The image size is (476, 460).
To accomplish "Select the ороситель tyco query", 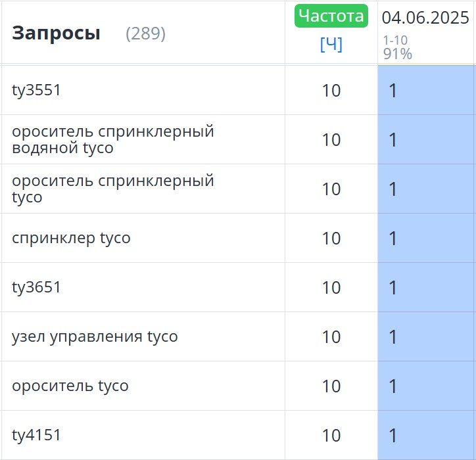I will click(x=70, y=386).
